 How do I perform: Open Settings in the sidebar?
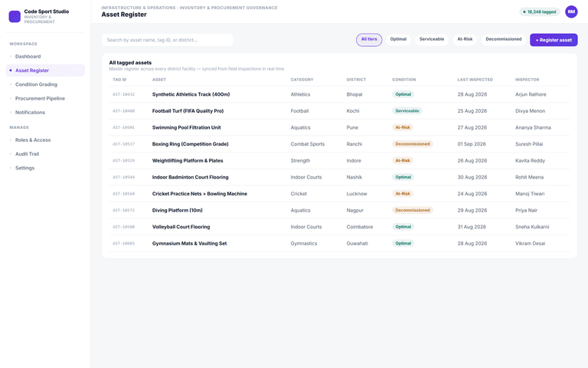point(45,168)
